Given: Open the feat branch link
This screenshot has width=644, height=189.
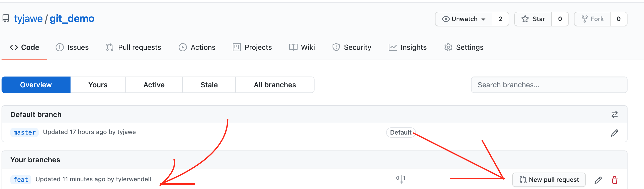Looking at the screenshot, I should coord(21,180).
